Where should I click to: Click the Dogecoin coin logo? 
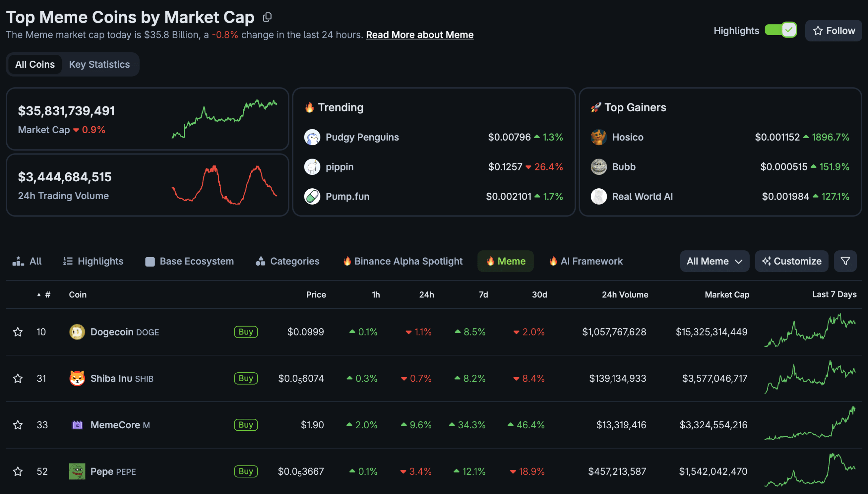tap(77, 331)
